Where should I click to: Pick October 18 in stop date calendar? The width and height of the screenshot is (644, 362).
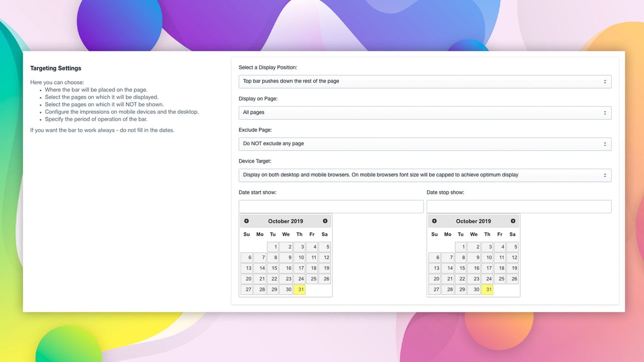point(500,268)
